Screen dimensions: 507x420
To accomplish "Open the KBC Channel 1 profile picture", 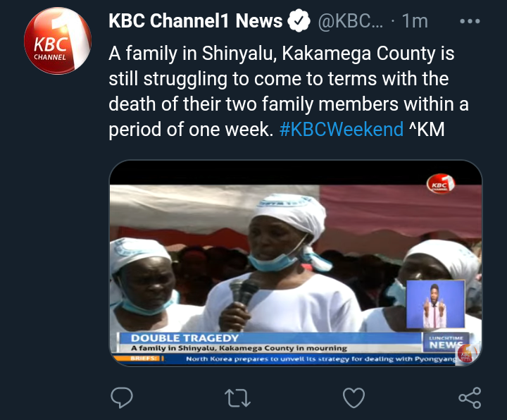I will click(x=58, y=41).
